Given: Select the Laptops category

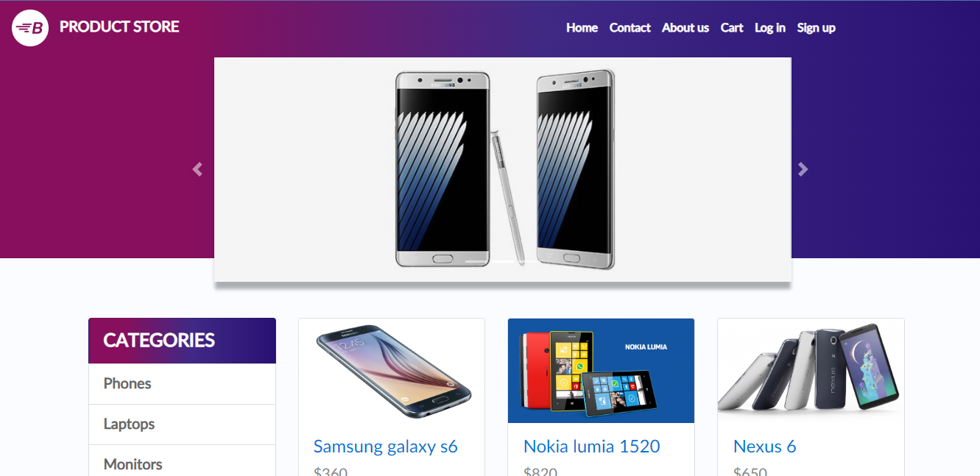Looking at the screenshot, I should pyautogui.click(x=182, y=425).
